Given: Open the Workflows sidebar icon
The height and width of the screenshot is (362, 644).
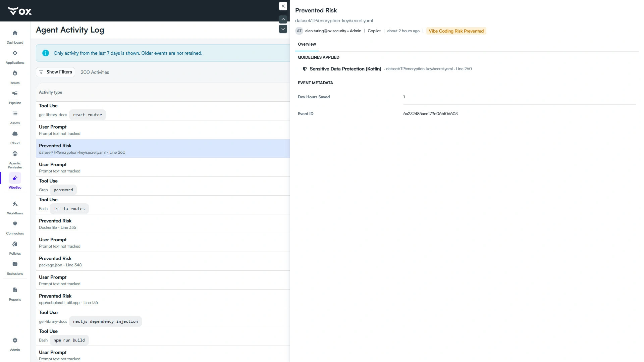Looking at the screenshot, I should (15, 204).
